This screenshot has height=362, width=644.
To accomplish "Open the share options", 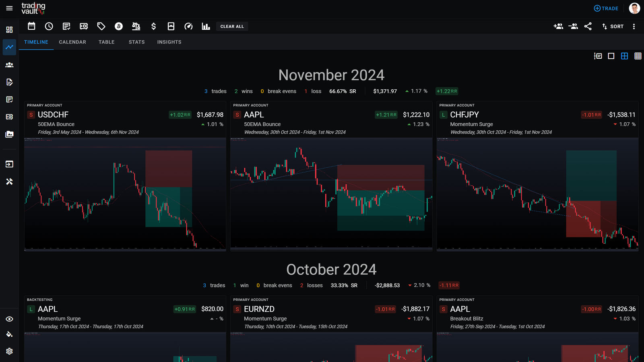I will (588, 26).
